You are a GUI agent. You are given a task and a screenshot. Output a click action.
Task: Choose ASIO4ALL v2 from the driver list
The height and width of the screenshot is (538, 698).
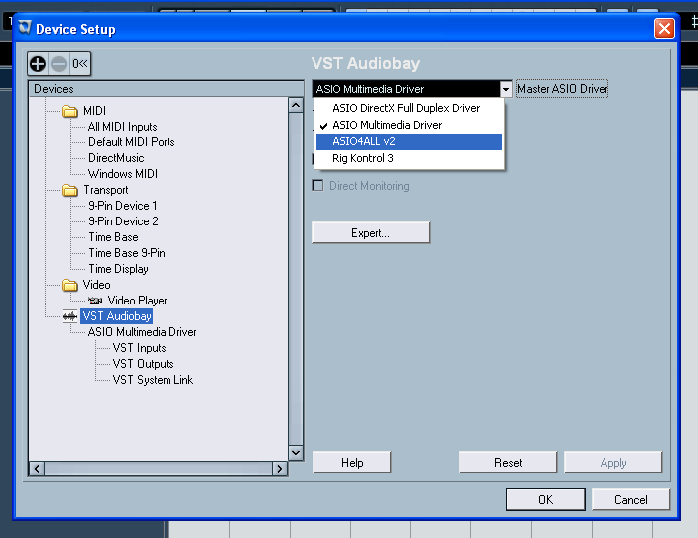(363, 142)
